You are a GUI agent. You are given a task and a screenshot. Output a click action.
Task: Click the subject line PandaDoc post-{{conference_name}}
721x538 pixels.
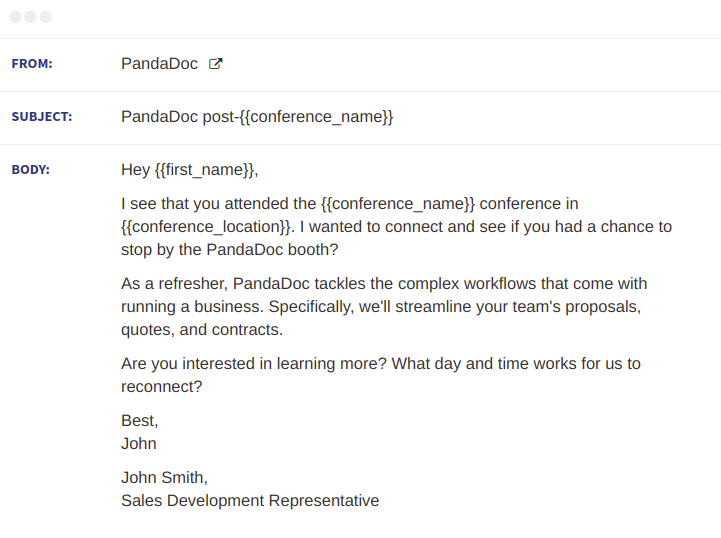257,117
